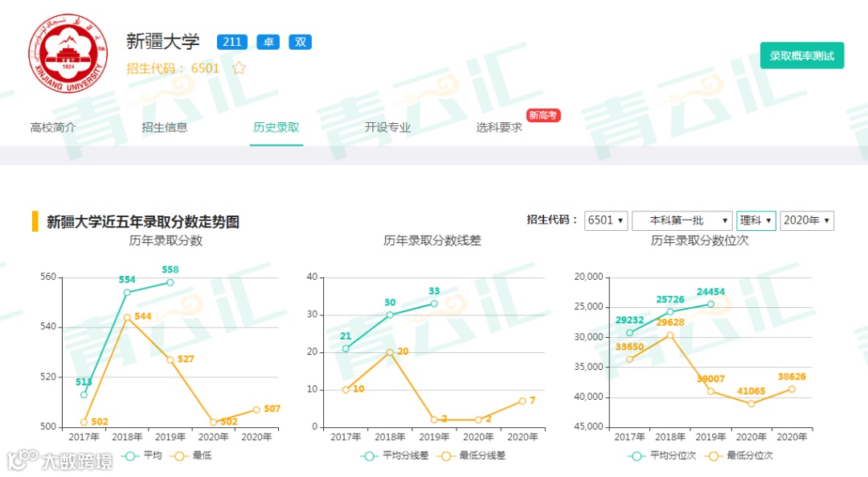Open the 理科 subject dropdown

point(756,220)
